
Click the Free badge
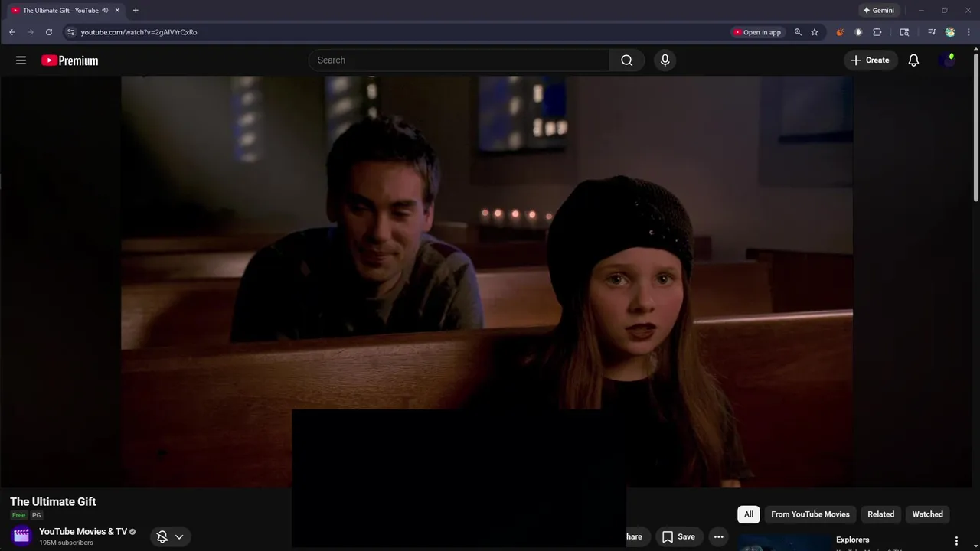click(18, 515)
